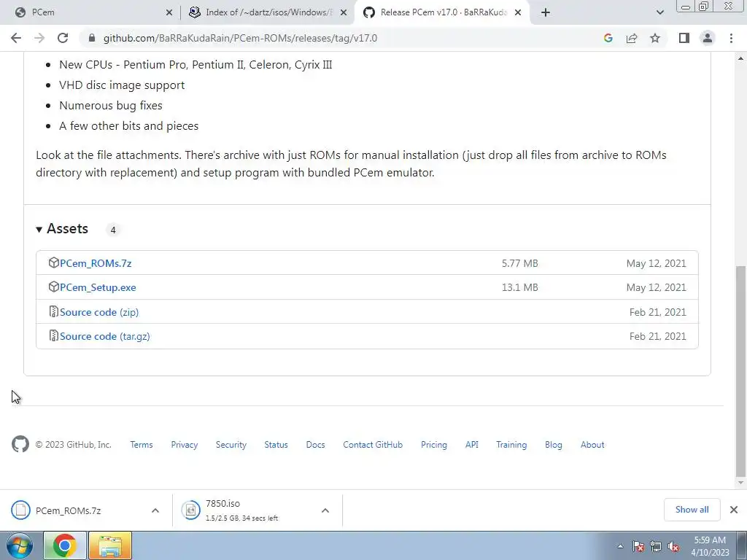747x560 pixels.
Task: Download Source code (zip) link
Action: [x=99, y=312]
